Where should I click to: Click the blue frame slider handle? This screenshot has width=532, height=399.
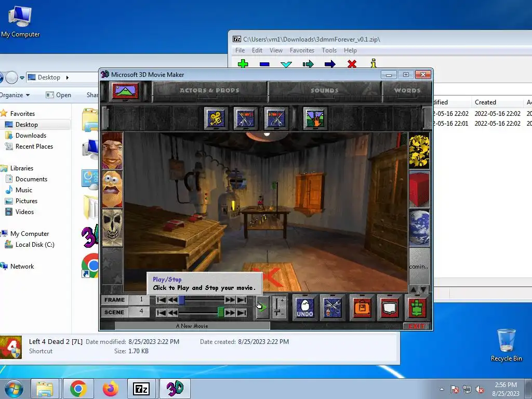[182, 300]
